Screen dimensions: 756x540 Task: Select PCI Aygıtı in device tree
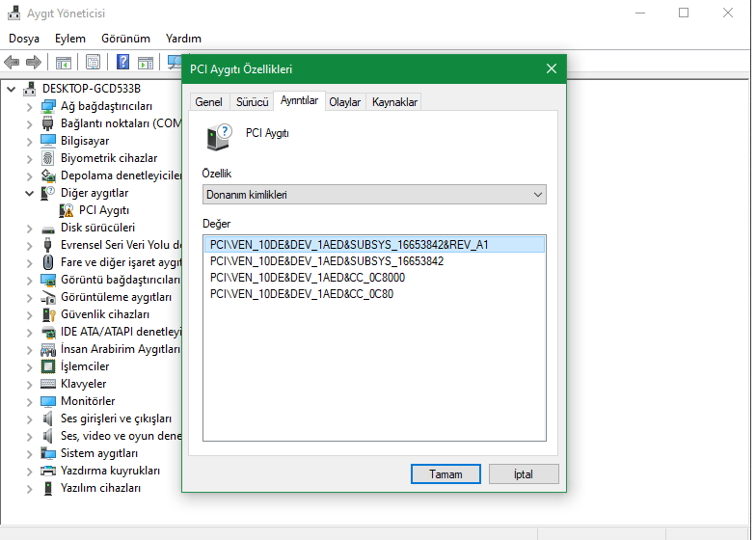tap(104, 210)
